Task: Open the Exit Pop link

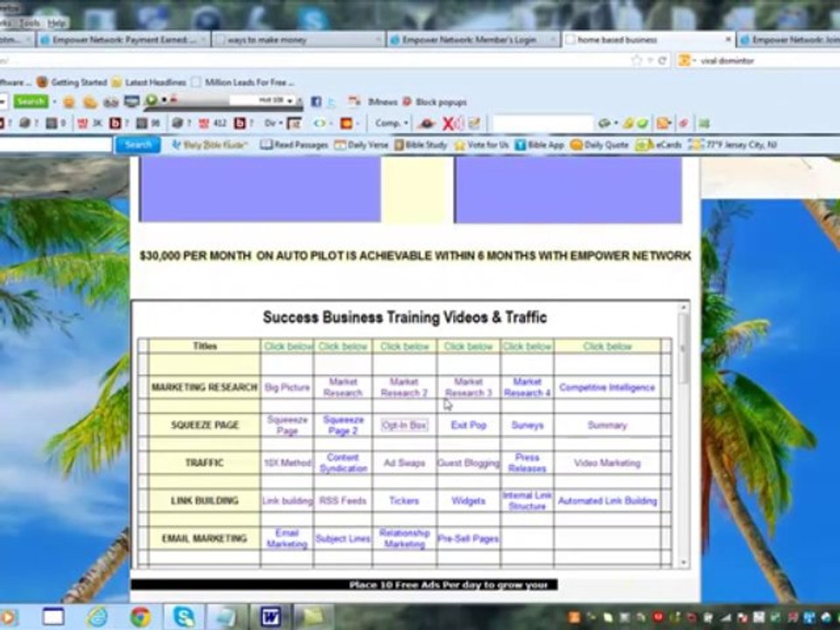Action: (x=469, y=425)
